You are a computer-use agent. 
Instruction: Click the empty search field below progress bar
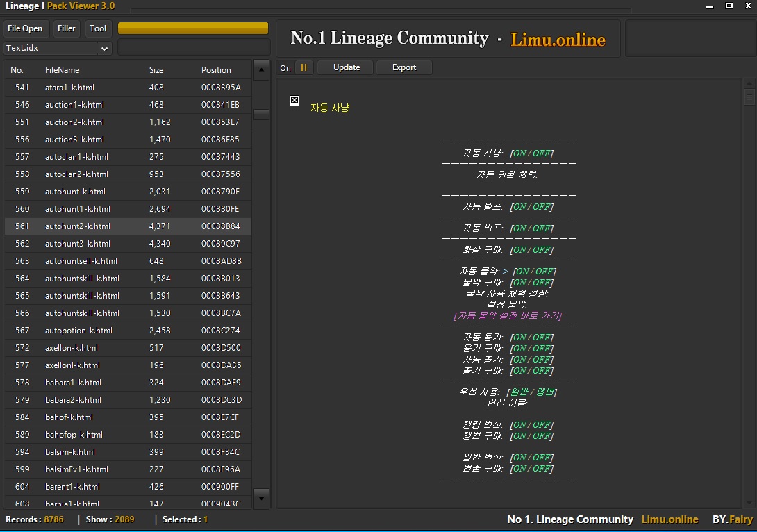(194, 48)
